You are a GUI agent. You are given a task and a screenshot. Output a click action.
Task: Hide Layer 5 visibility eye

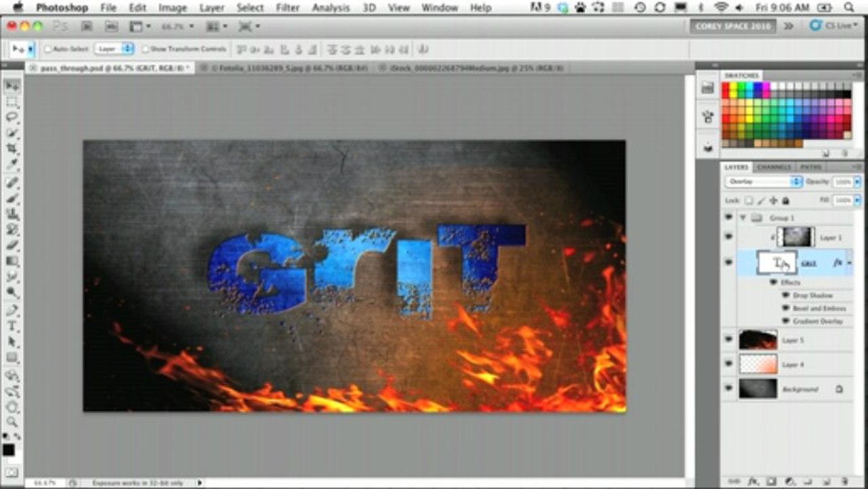coord(728,339)
